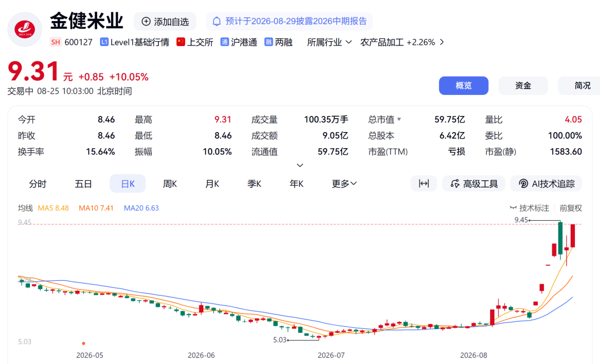Viewport: 600px width, 364px height.
Task: Select the 周K chart period
Action: pos(170,184)
